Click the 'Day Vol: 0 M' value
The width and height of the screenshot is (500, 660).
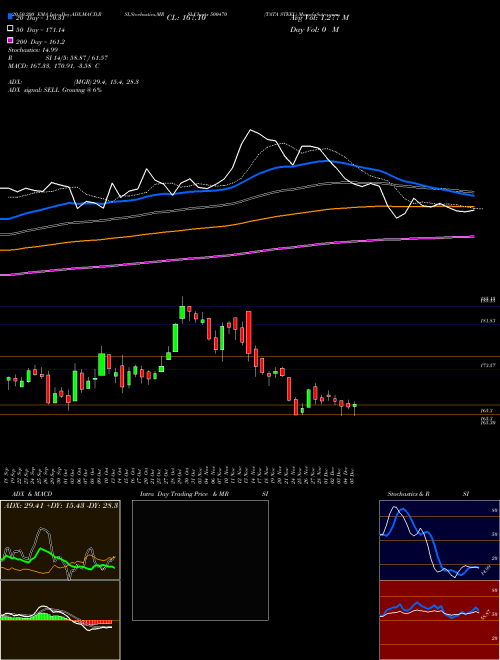314,30
